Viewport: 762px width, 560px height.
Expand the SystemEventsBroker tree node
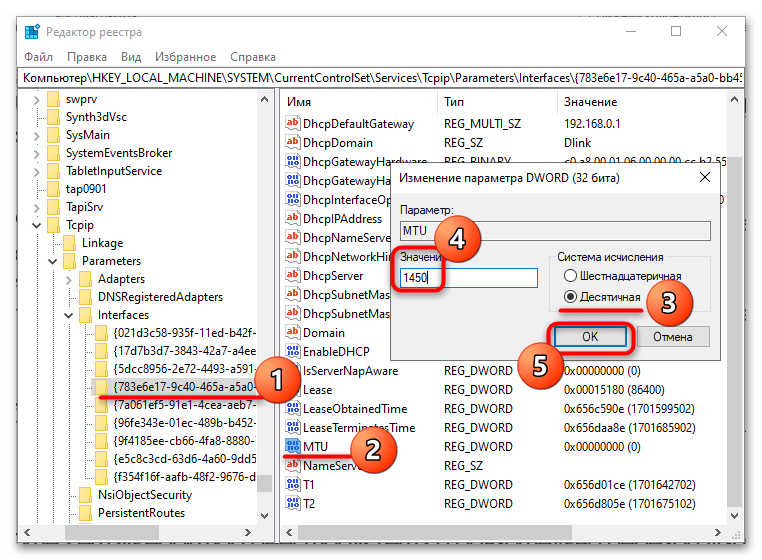click(x=36, y=154)
